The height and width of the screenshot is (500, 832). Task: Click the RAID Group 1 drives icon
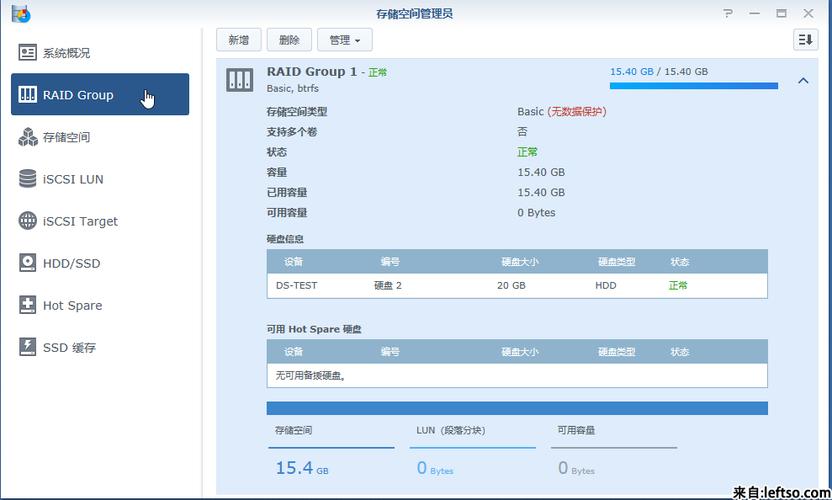(x=240, y=80)
